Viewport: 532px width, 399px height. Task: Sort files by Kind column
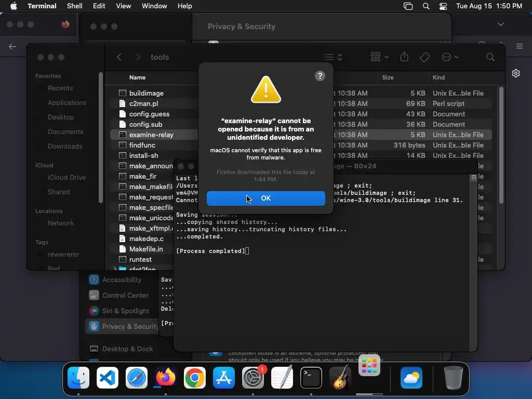coord(438,77)
